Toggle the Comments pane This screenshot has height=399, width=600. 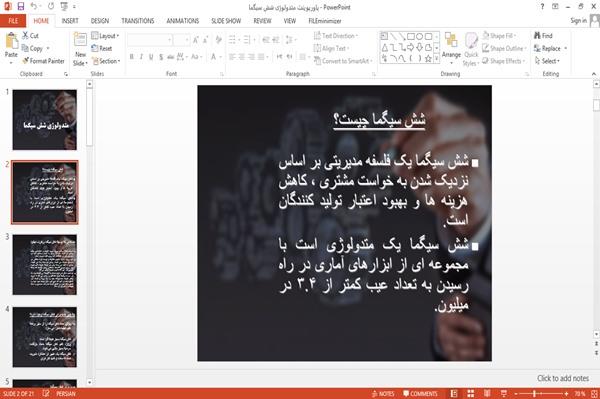420,394
